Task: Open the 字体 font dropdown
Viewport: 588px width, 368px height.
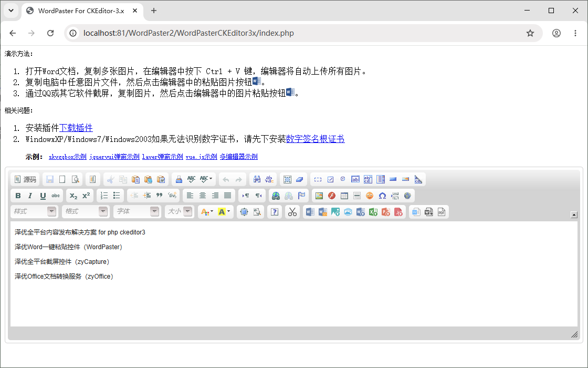Action: click(x=137, y=212)
